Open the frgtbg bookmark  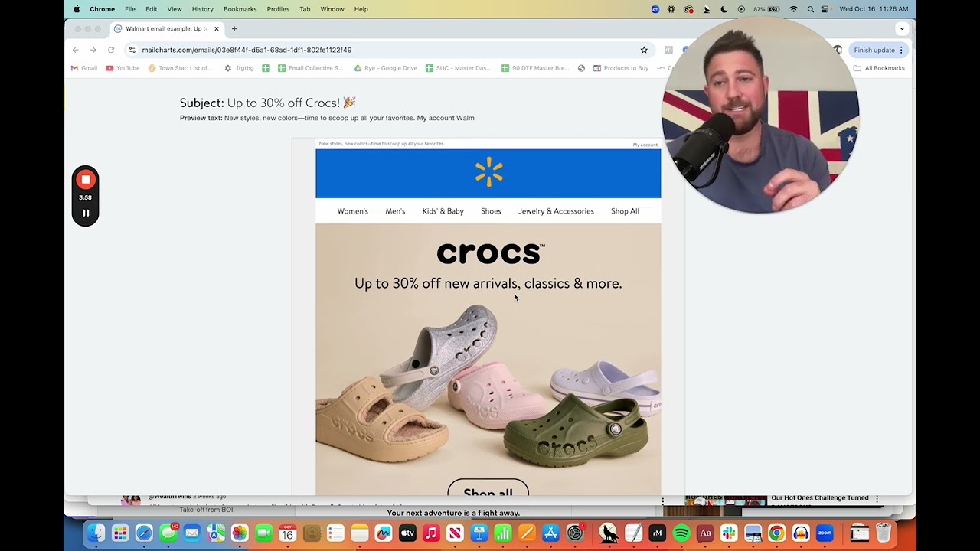pos(239,68)
